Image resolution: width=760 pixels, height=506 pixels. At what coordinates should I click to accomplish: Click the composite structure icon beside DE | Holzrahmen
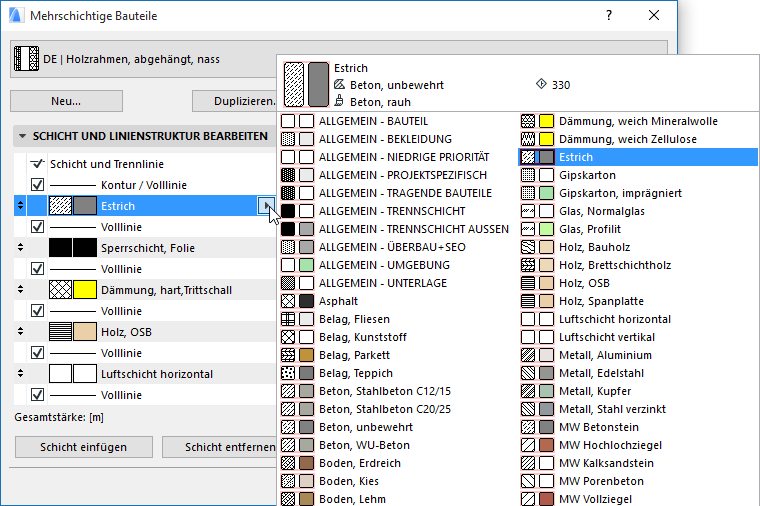[26, 59]
